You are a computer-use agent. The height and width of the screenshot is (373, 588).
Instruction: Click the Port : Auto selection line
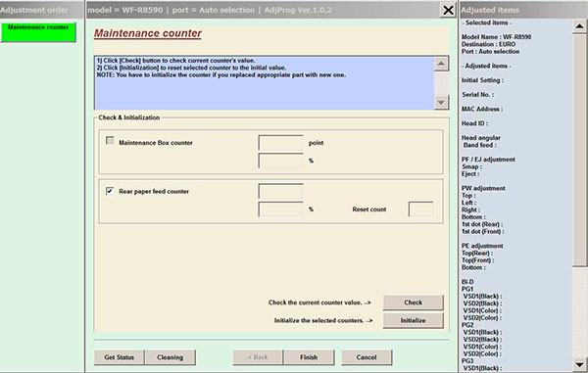click(x=491, y=51)
